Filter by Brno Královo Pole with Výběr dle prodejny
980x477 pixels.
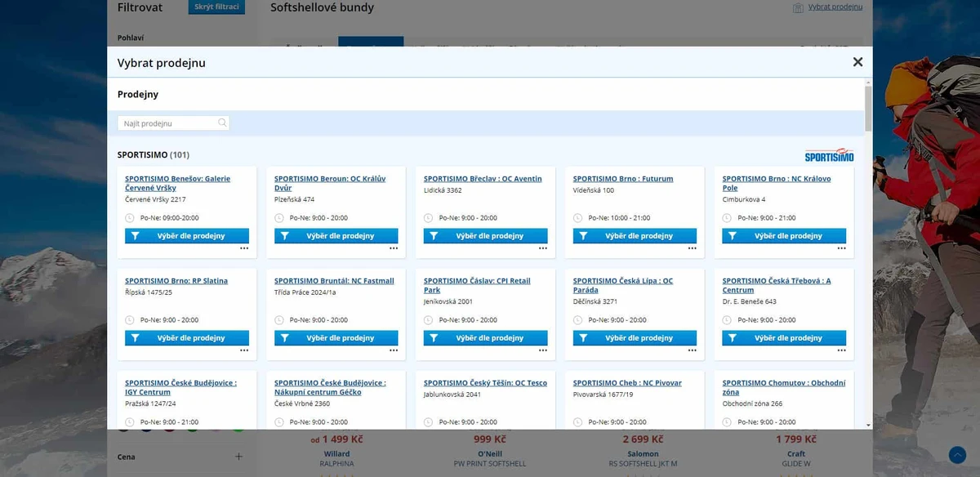click(784, 236)
